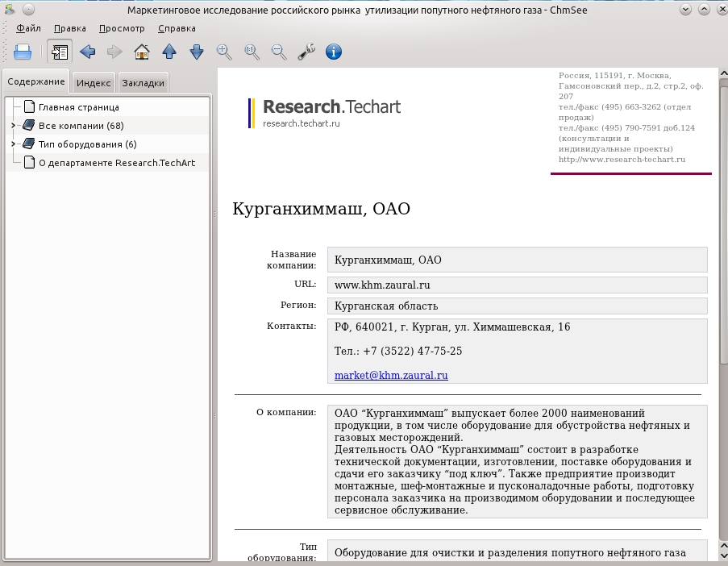Go forward with the right arrow icon
Viewport: 728px width, 566px height.
point(114,52)
